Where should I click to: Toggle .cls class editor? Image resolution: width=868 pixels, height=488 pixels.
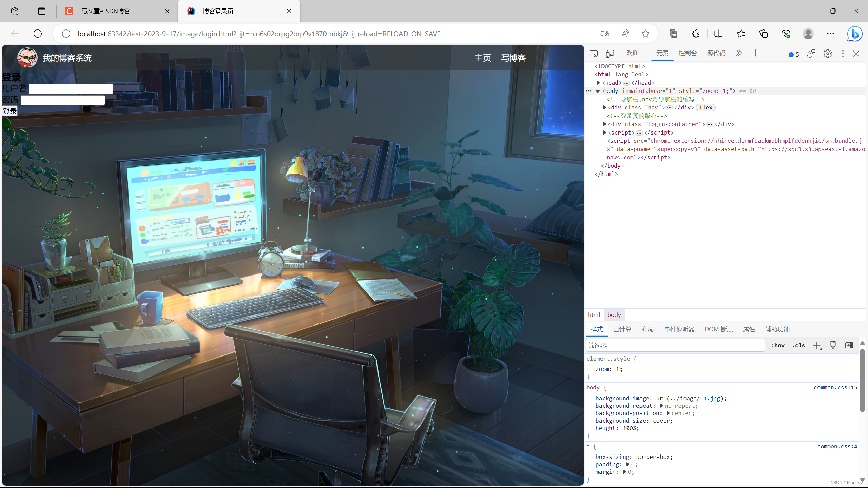[x=798, y=345]
